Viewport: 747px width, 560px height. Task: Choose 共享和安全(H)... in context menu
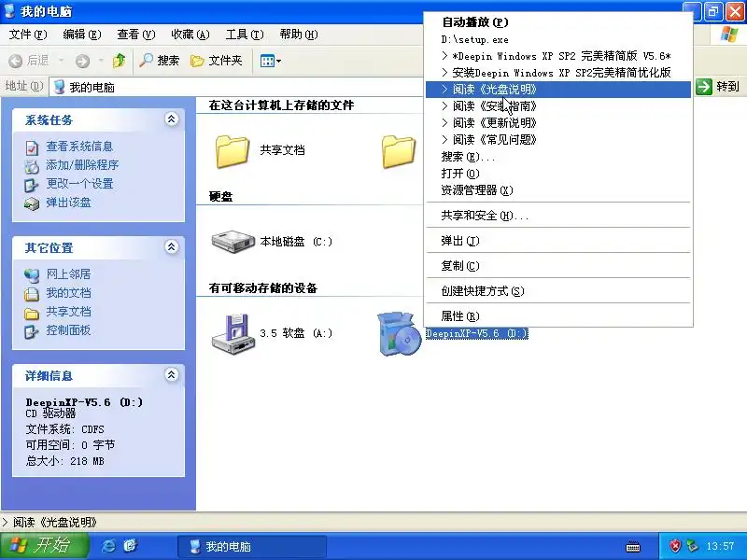557,216
